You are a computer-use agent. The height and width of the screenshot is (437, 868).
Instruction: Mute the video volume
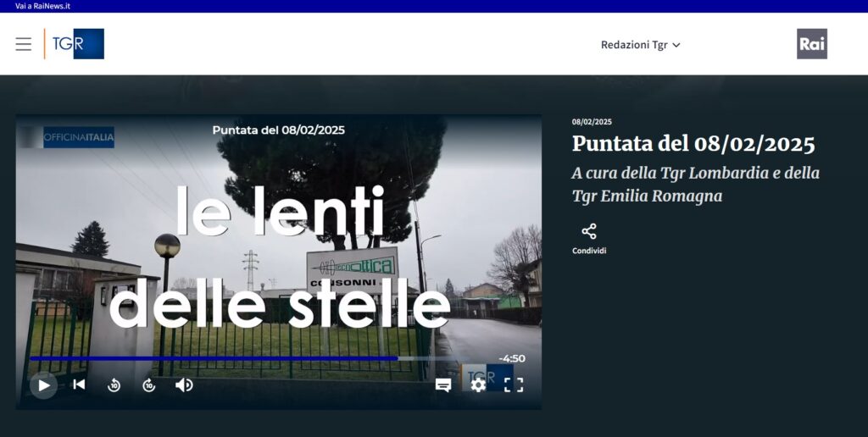click(x=183, y=385)
